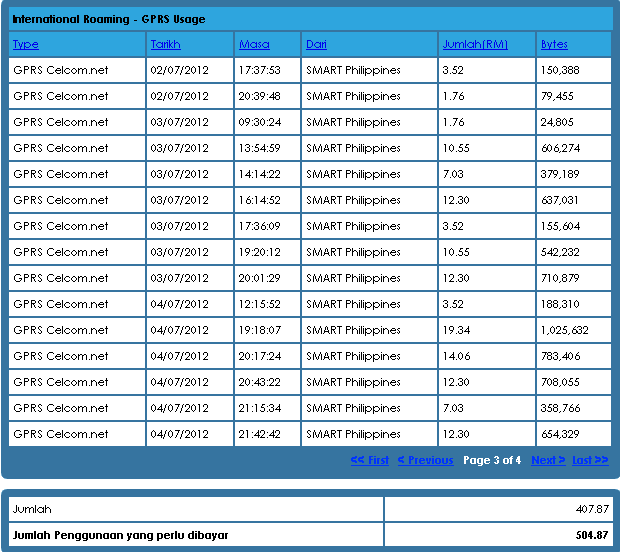620x552 pixels.
Task: Click the amount 19.34
Action: [456, 330]
